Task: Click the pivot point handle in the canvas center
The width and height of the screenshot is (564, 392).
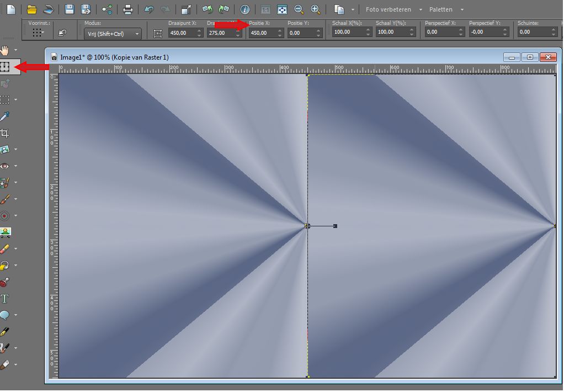Action: coord(307,226)
